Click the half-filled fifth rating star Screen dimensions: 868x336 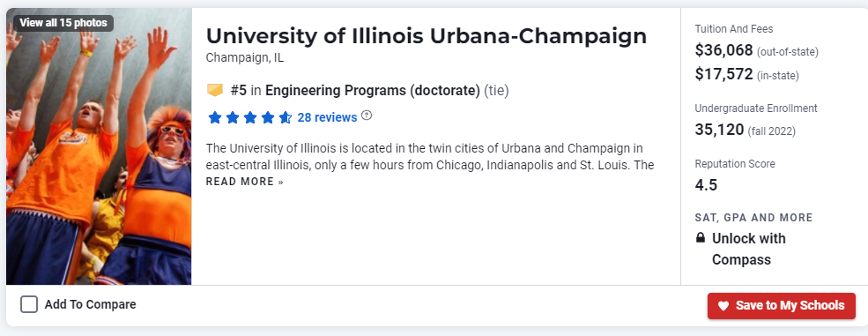click(x=286, y=117)
